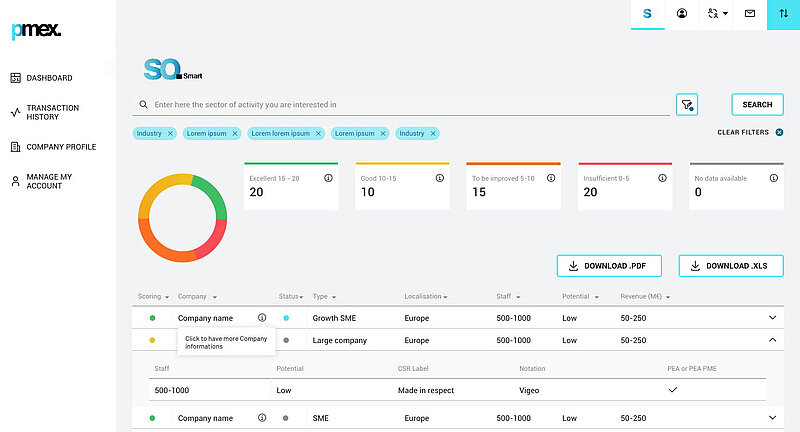Expand the first Company name row
The width and height of the screenshot is (800, 432).
[x=772, y=318]
